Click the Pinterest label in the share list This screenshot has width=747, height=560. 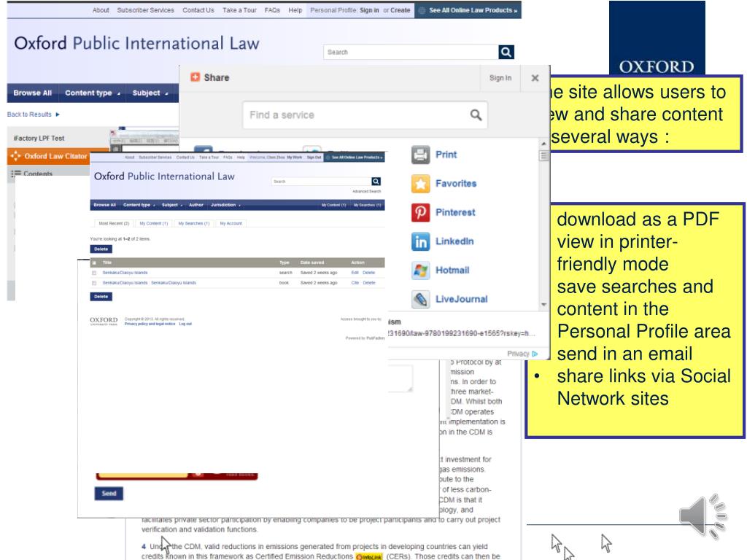coord(455,212)
